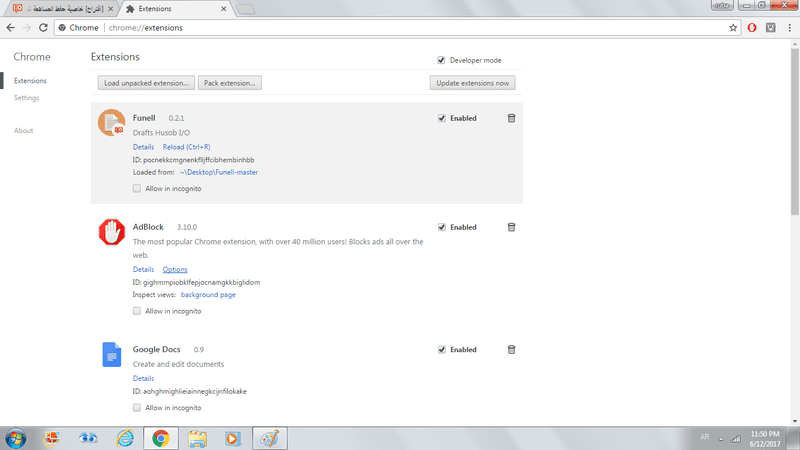Switch to the Arabic-titled first tab
Screen dimensions: 800x450
point(64,9)
